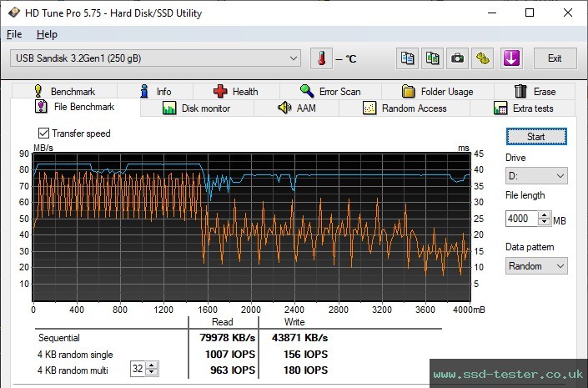Uncheck the Transfer speed checkbox

coord(43,134)
